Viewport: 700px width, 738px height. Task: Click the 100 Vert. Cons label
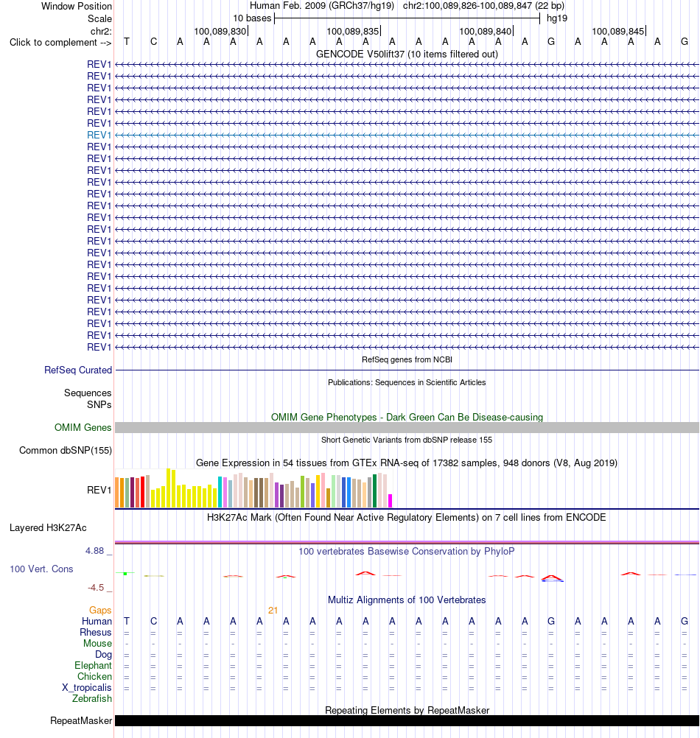[41, 569]
